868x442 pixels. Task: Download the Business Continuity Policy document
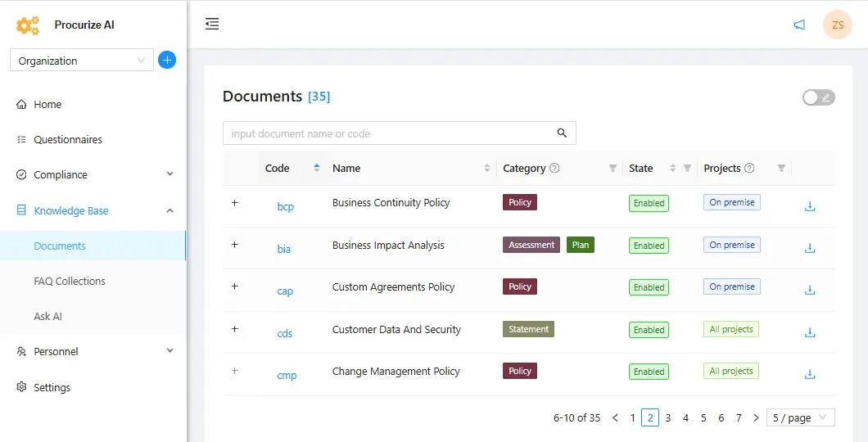point(810,206)
